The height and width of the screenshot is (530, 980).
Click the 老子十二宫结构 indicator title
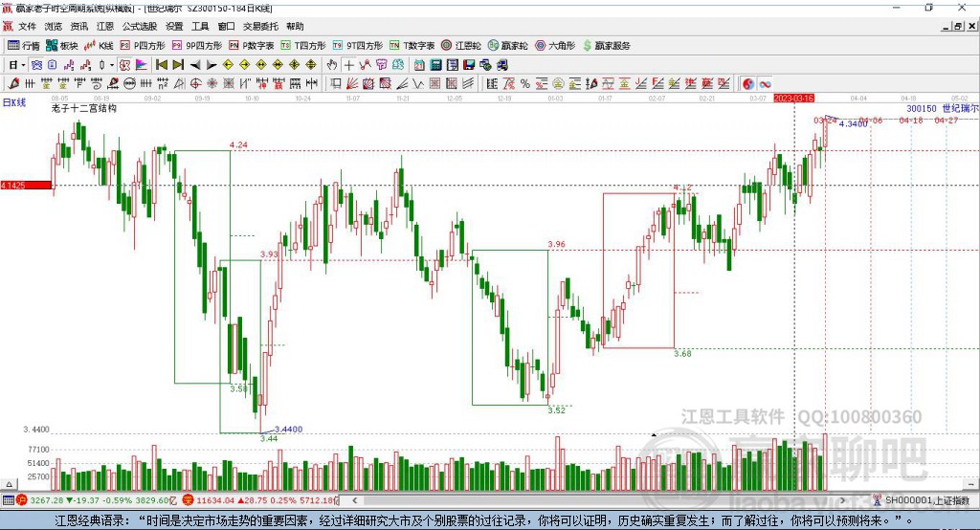tap(84, 108)
